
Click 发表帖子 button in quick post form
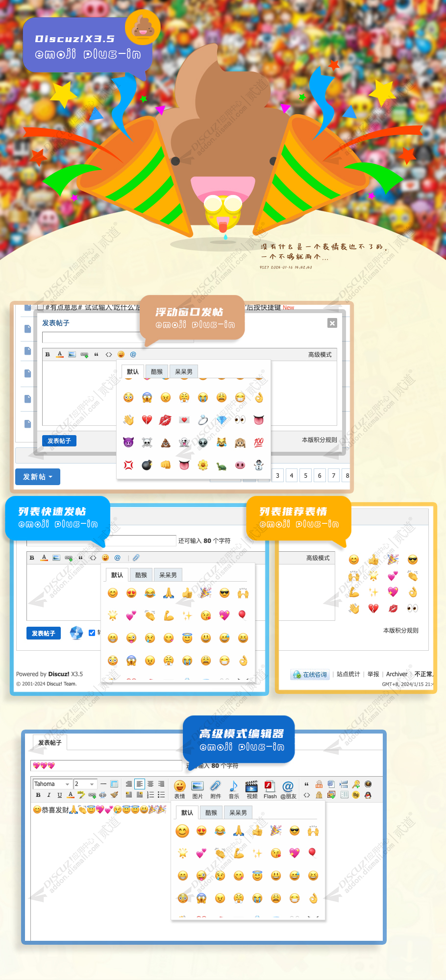point(44,634)
